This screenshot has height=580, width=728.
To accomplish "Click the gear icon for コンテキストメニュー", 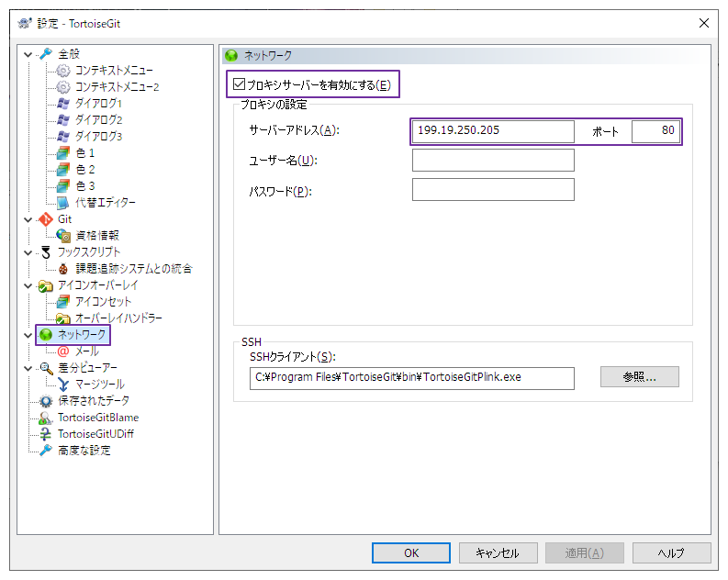I will (x=63, y=71).
